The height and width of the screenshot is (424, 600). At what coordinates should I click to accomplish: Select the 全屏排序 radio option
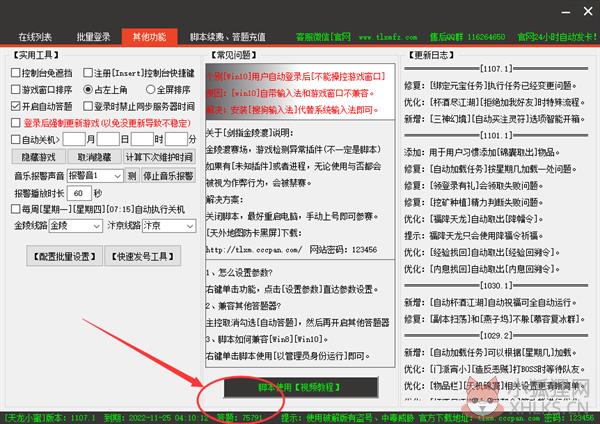click(x=150, y=90)
